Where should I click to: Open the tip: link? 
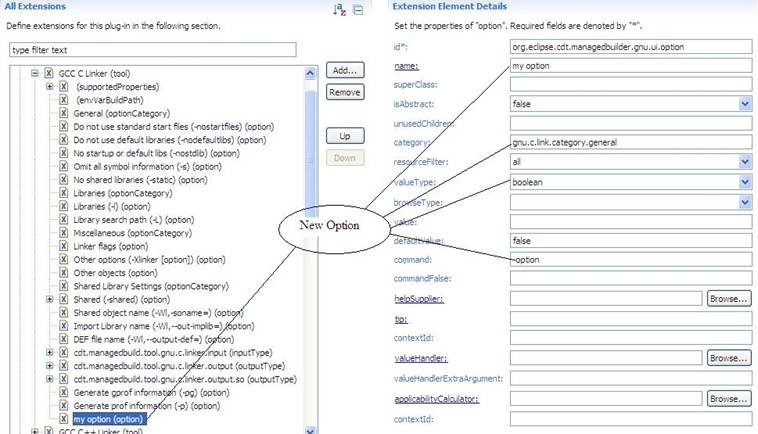[401, 319]
